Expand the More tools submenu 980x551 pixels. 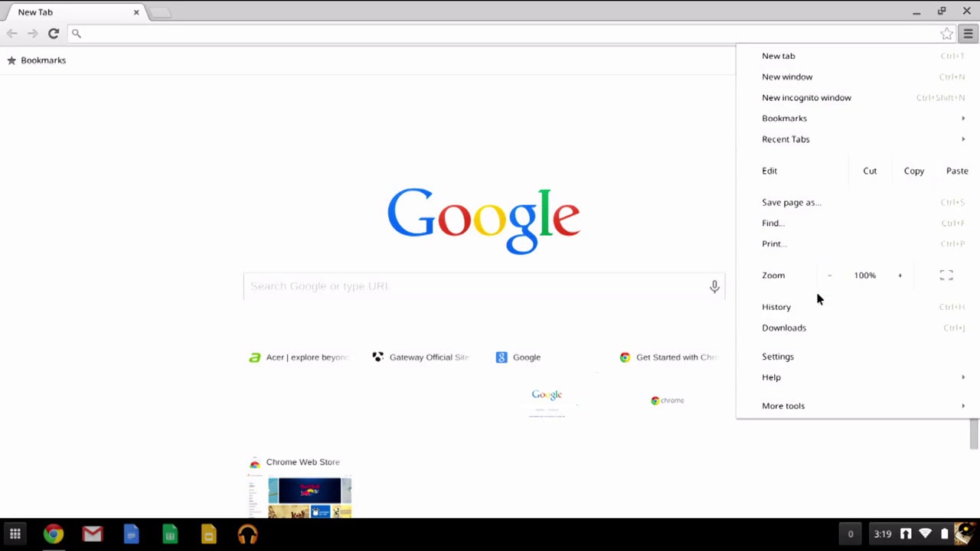[857, 406]
